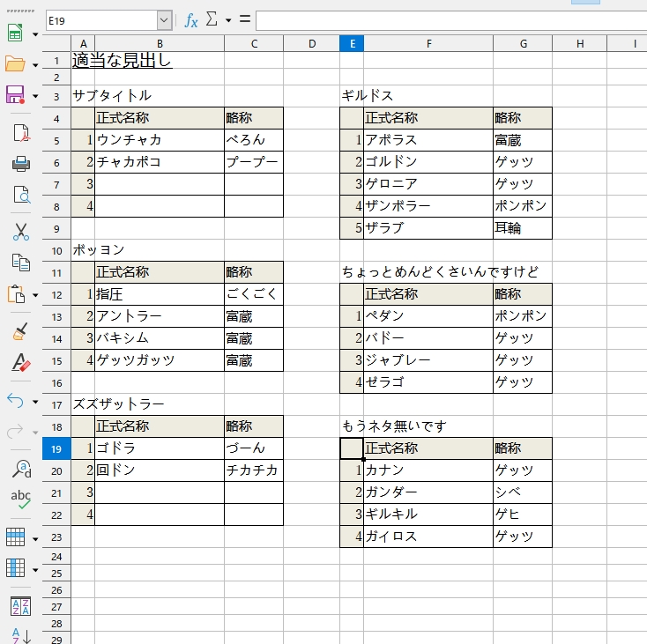Click the Save document icon
647x644 pixels.
click(x=15, y=95)
